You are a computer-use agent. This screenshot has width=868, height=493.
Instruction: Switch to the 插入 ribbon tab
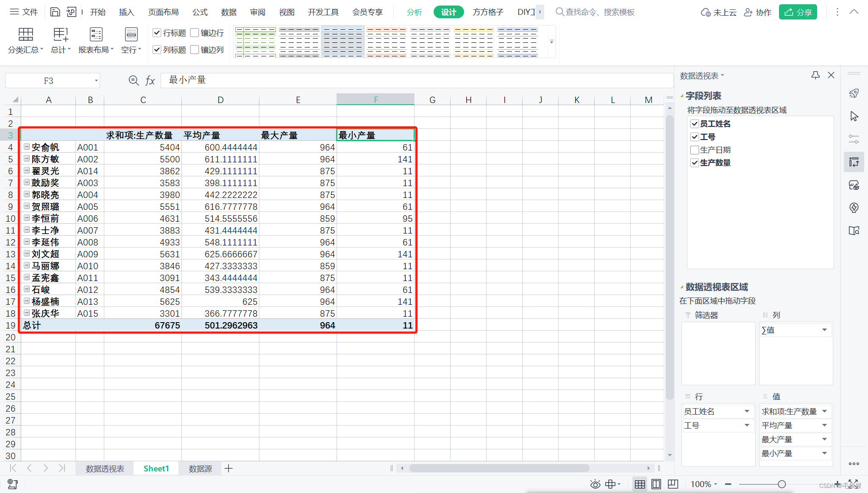click(x=126, y=12)
